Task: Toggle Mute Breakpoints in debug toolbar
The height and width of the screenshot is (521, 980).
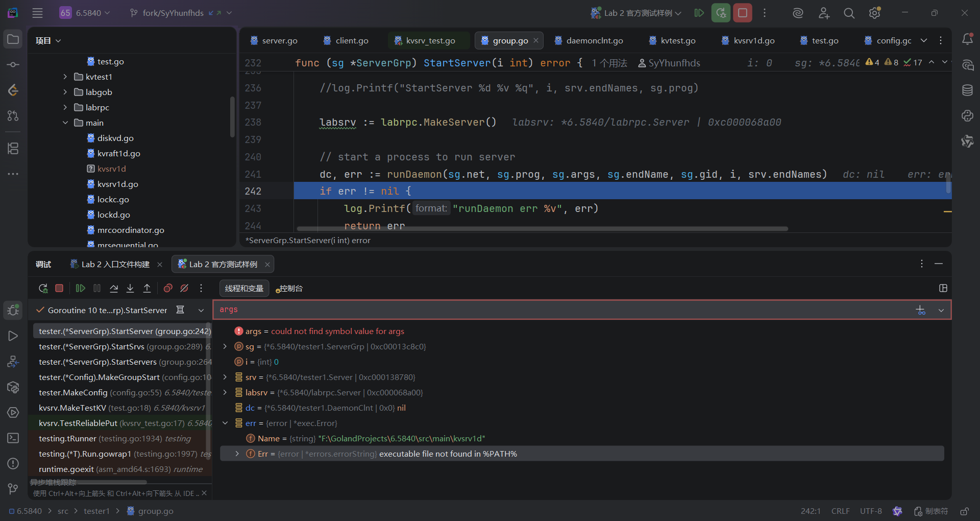Action: coord(184,289)
